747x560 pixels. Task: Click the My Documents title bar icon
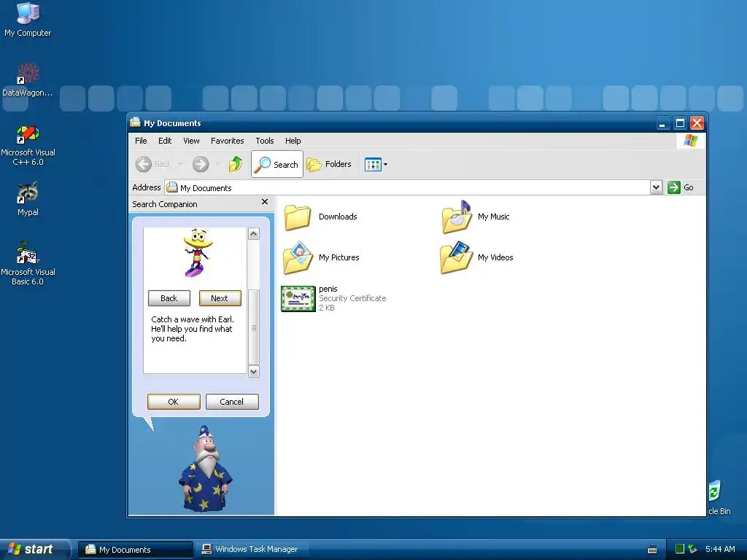(x=135, y=122)
